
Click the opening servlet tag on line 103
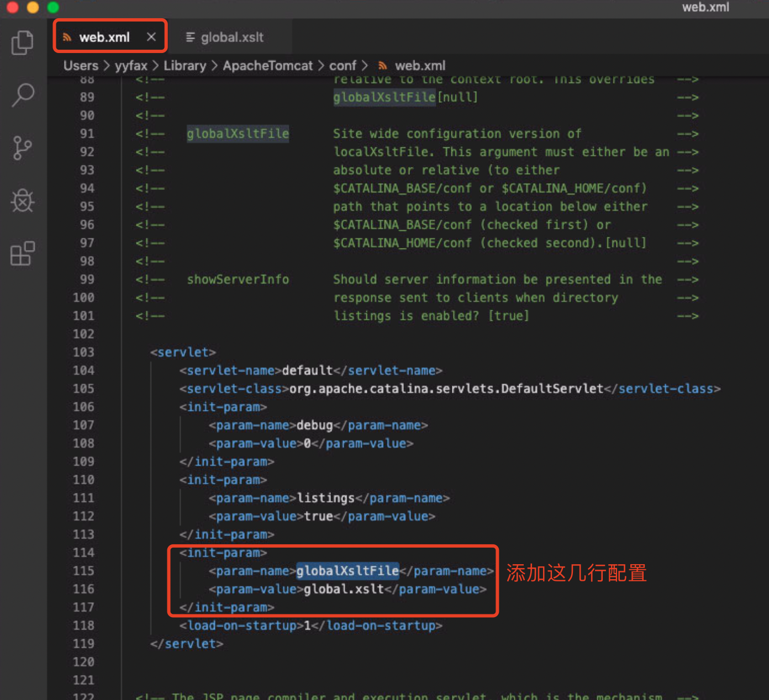tap(183, 352)
